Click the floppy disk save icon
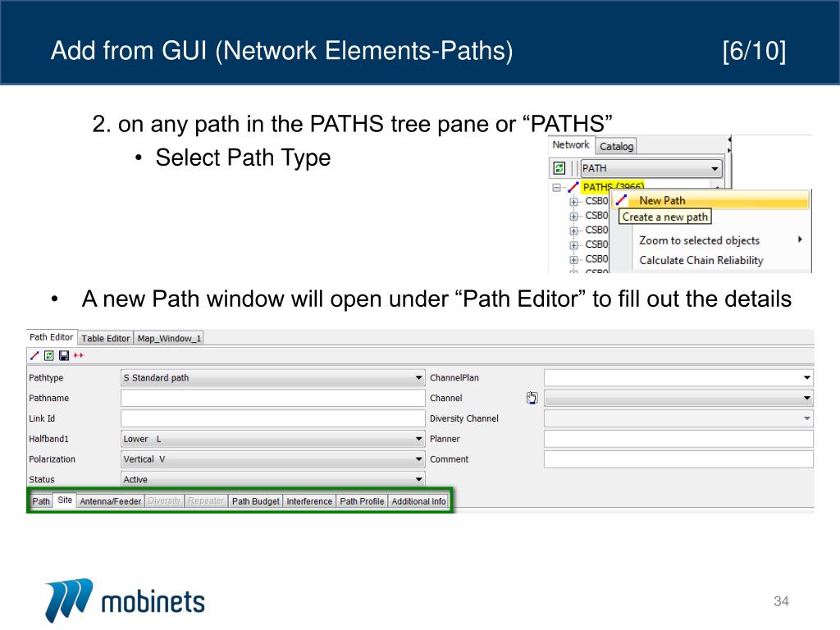This screenshot has height=630, width=840. click(x=64, y=356)
